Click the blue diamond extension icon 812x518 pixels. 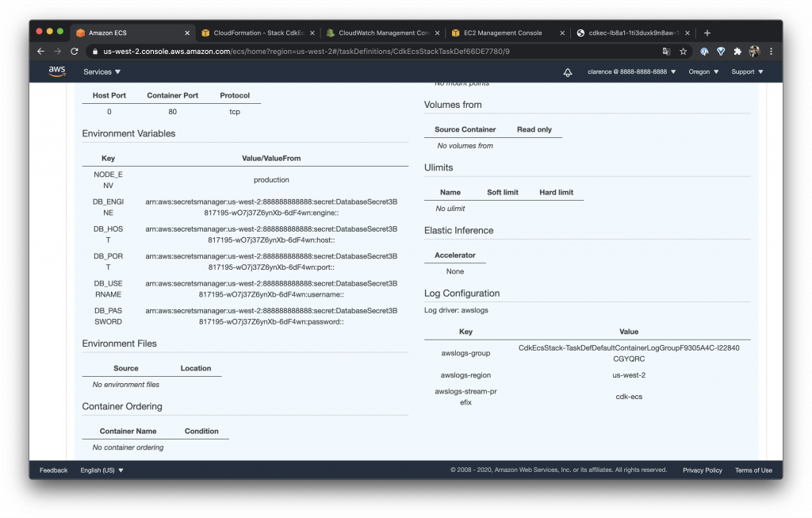tap(721, 52)
